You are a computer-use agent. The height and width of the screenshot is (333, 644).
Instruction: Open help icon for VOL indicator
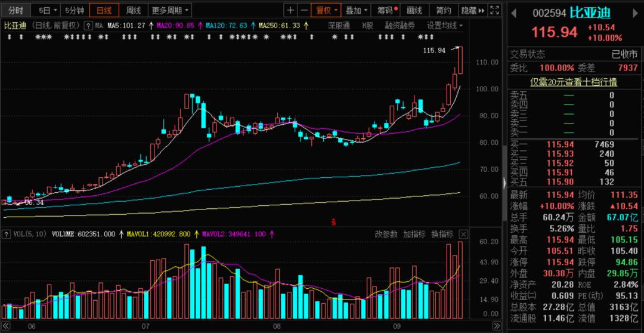[x=6, y=235]
